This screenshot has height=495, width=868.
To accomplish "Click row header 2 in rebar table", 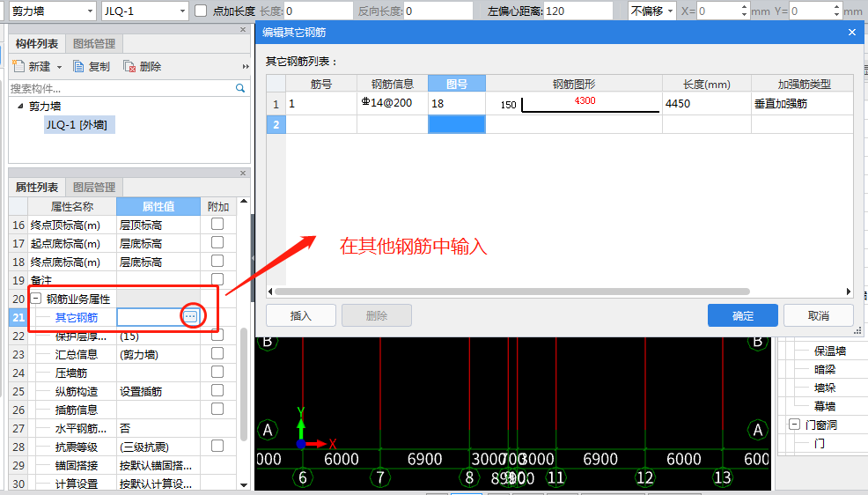I will pos(276,124).
